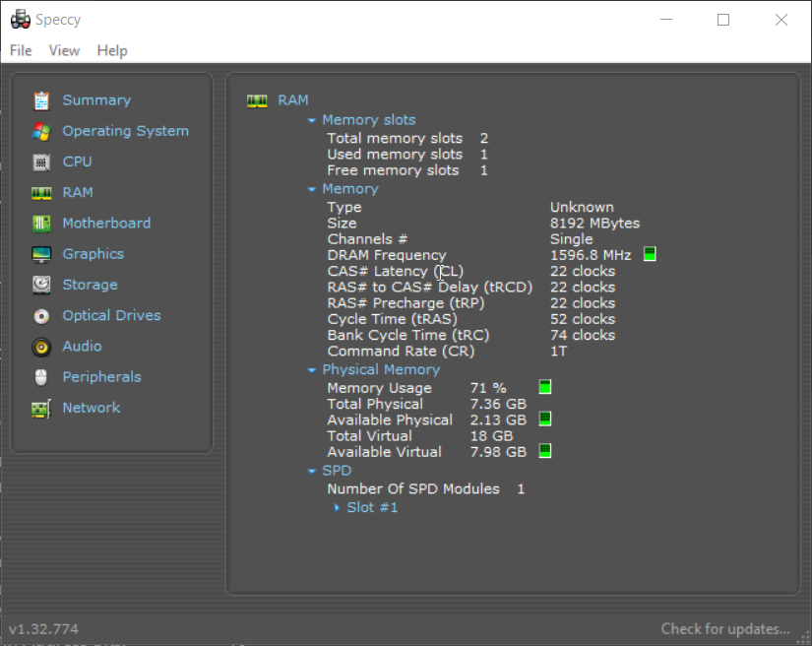Select the Optical Drives disc icon

(41, 316)
